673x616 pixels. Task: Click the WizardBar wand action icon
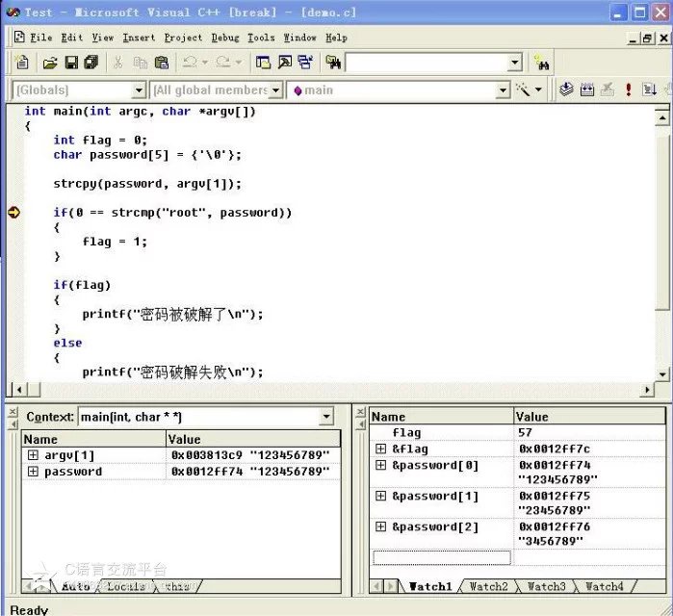(x=523, y=90)
